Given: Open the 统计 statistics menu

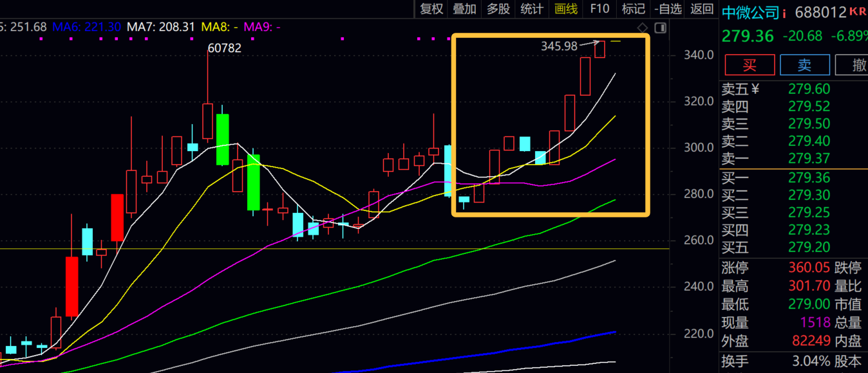Looking at the screenshot, I should tap(532, 8).
